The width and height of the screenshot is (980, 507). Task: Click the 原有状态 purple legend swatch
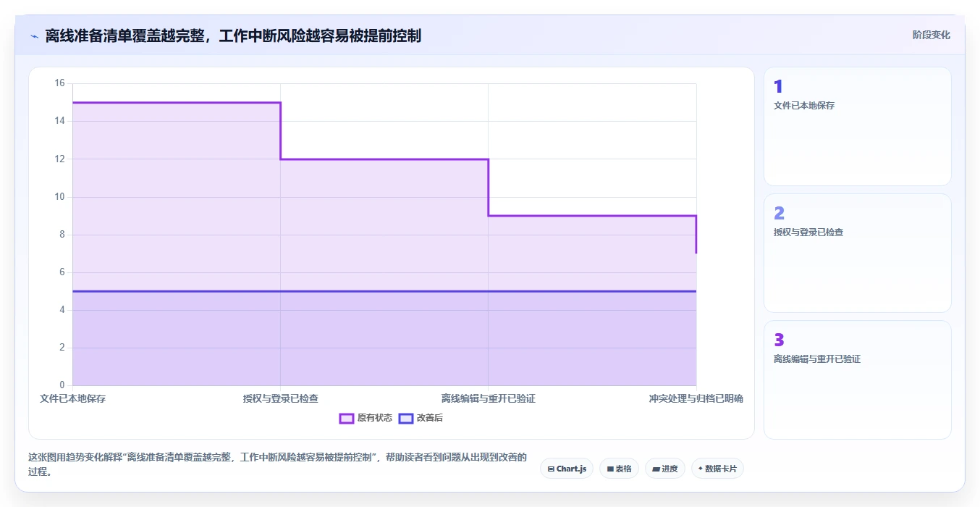click(x=347, y=418)
